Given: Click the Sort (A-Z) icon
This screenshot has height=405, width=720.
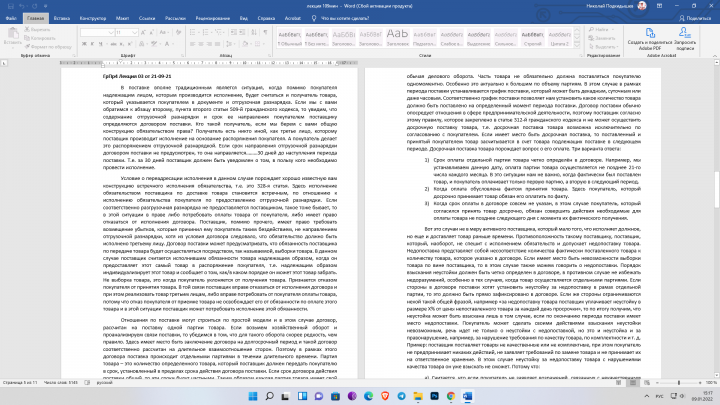Looking at the screenshot, I should point(254,32).
